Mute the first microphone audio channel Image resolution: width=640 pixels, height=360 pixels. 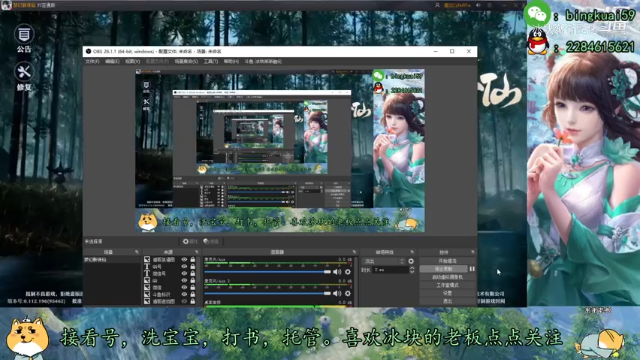tap(337, 271)
